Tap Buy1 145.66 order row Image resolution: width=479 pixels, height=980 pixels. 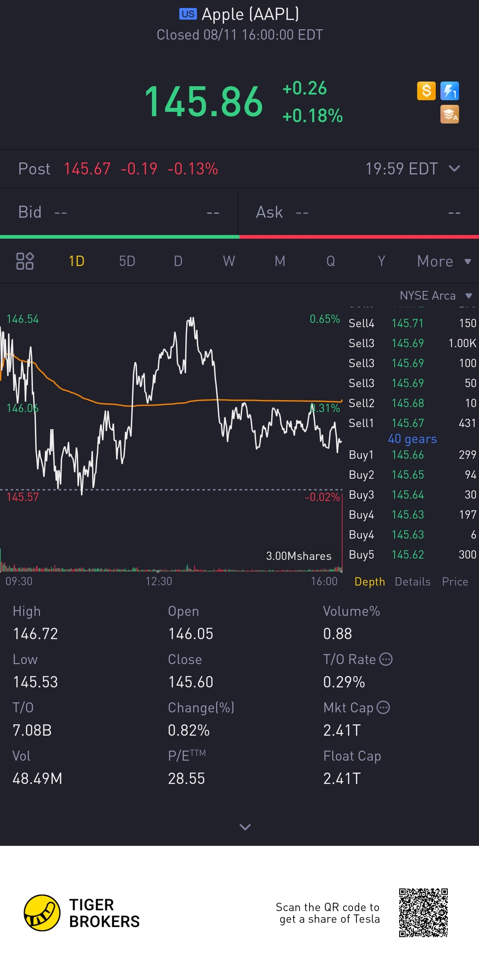(x=412, y=455)
